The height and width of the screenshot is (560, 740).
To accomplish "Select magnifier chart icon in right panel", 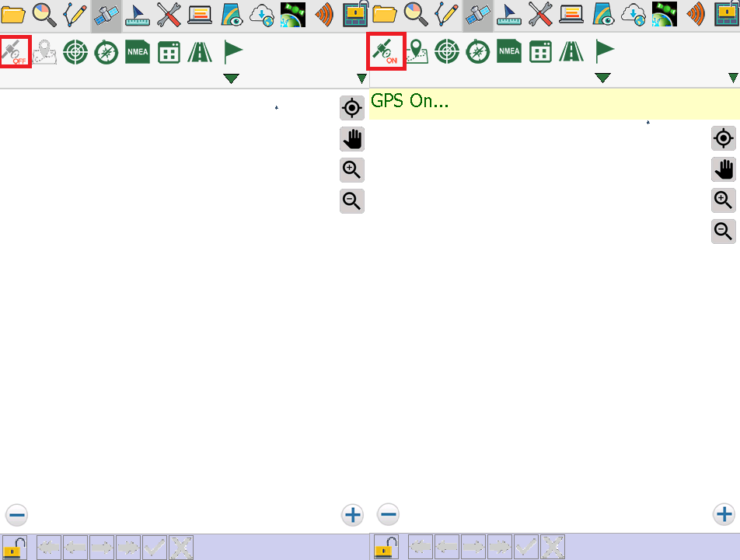I will tap(416, 14).
